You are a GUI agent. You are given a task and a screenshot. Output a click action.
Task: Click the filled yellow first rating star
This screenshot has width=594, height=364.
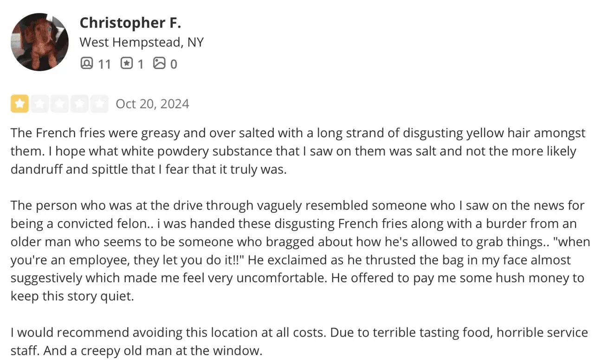click(x=19, y=104)
